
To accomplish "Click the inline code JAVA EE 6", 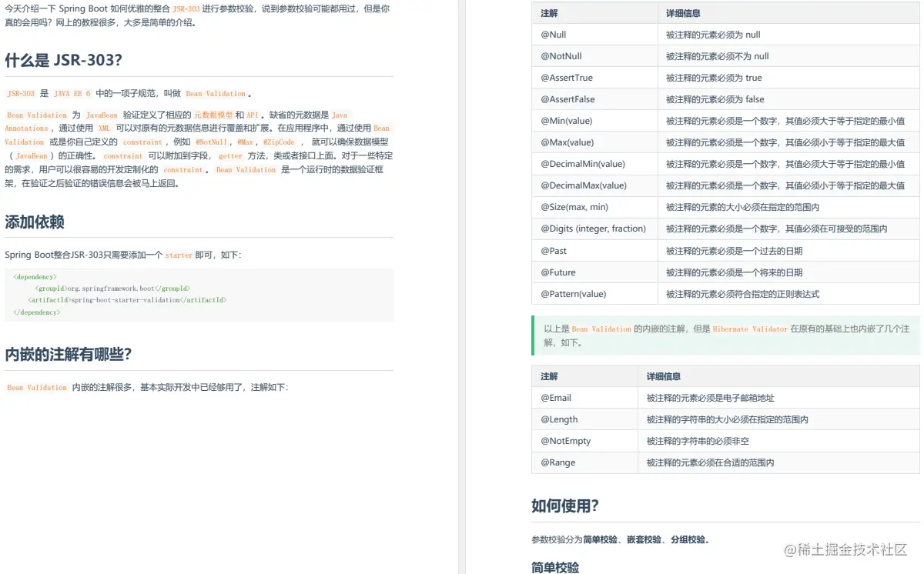I will pos(72,93).
